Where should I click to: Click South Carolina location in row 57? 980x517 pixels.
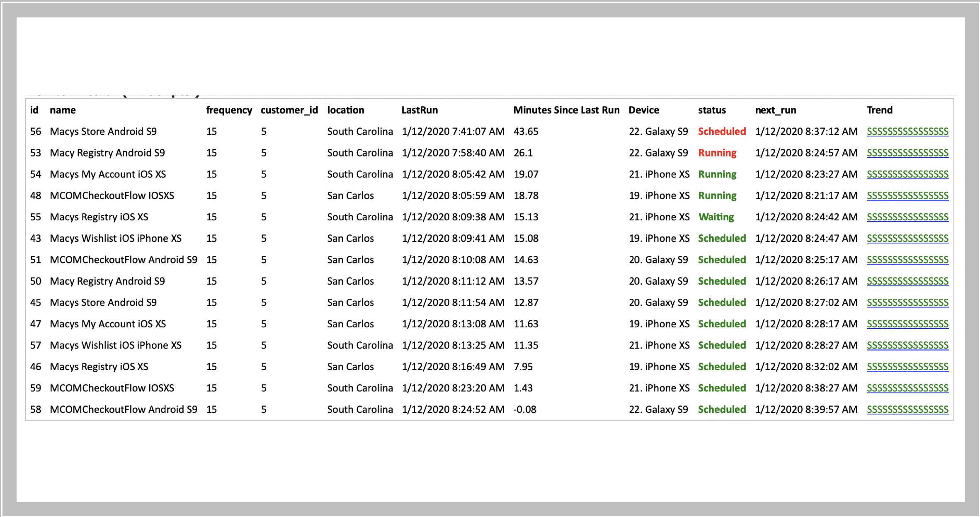[x=360, y=345]
